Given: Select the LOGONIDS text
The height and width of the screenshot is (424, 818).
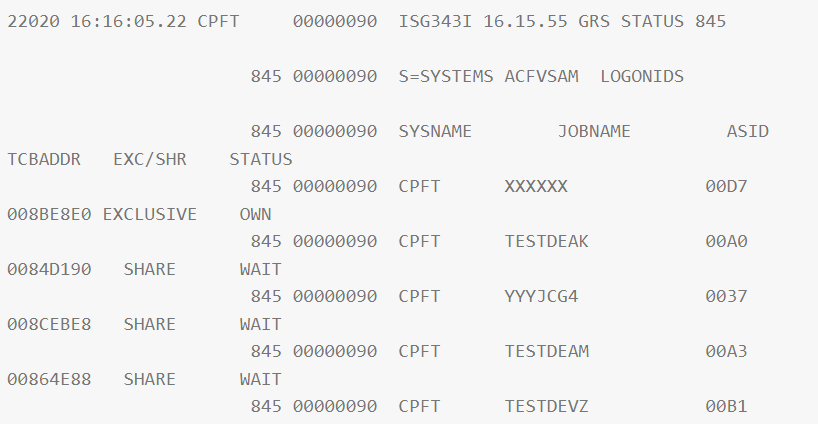Looking at the screenshot, I should tap(642, 77).
